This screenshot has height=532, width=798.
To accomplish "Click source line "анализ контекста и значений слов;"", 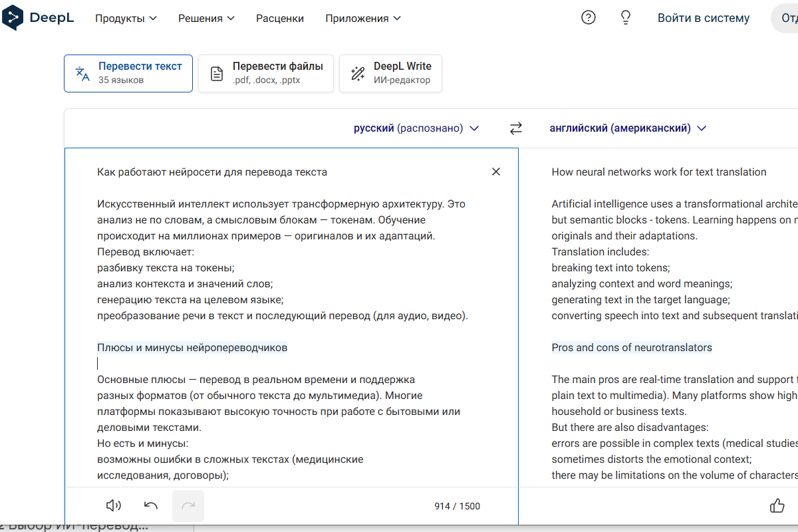I will 185,284.
